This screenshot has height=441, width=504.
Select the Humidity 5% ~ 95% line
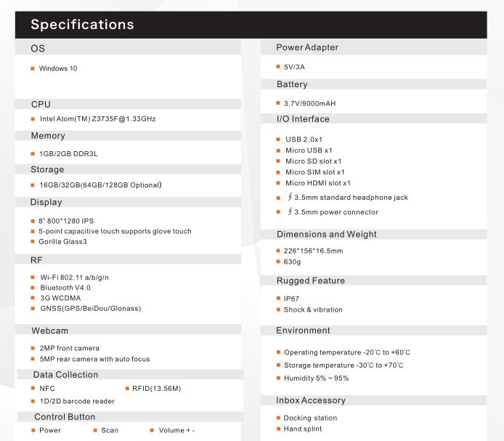316,379
